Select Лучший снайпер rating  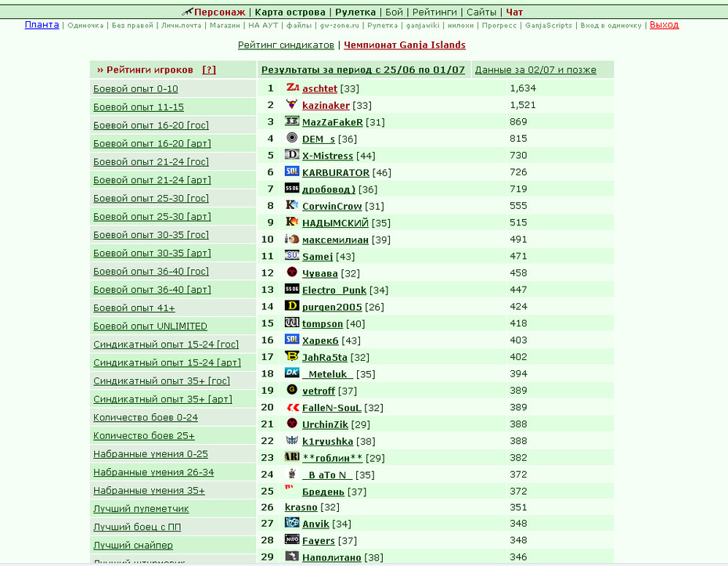pos(133,545)
